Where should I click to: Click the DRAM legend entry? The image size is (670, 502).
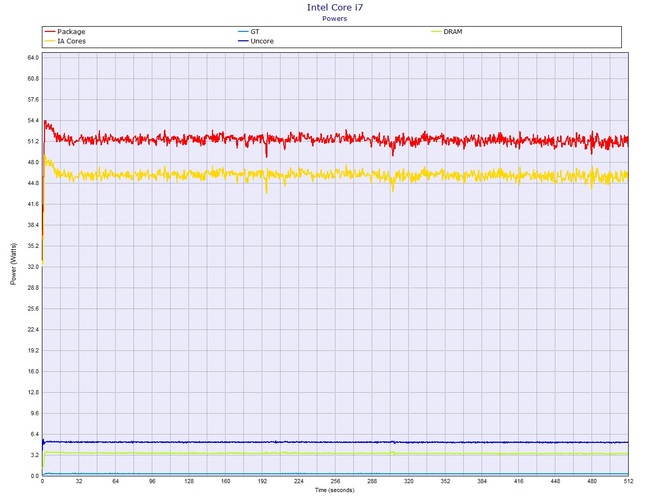point(447,32)
